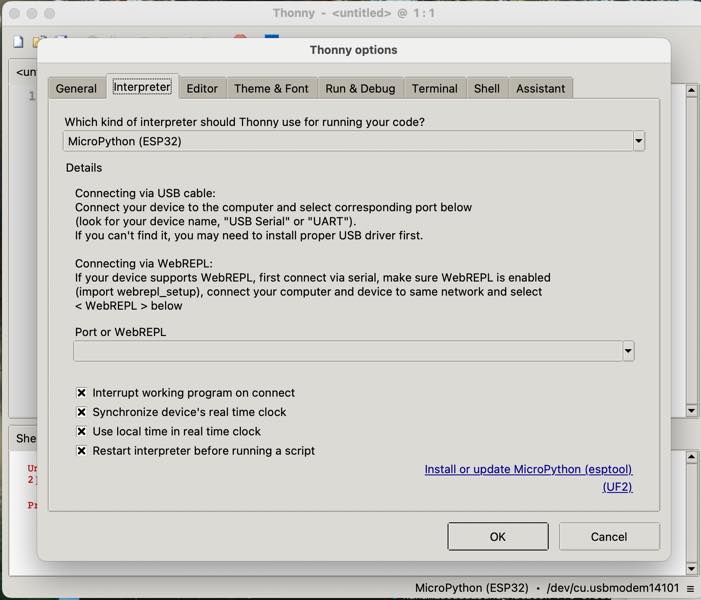The width and height of the screenshot is (701, 600).
Task: Open the Editor tab
Action: [202, 89]
